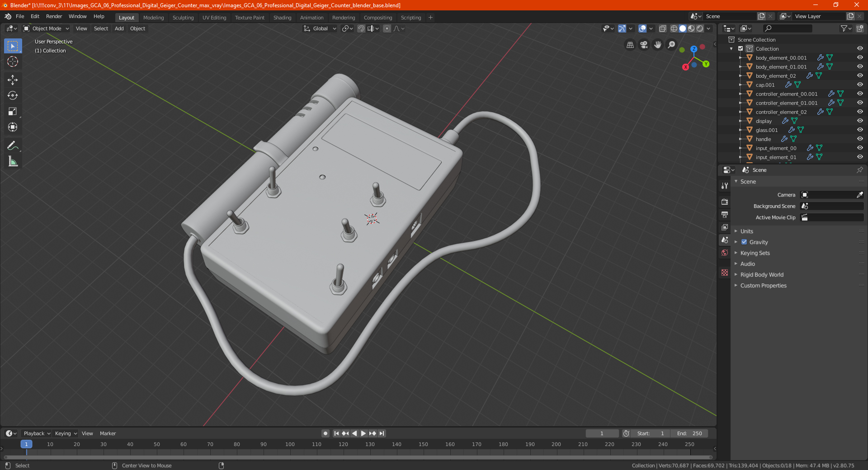Hide cap.001 in viewport
This screenshot has height=470, width=868.
pyautogui.click(x=860, y=85)
